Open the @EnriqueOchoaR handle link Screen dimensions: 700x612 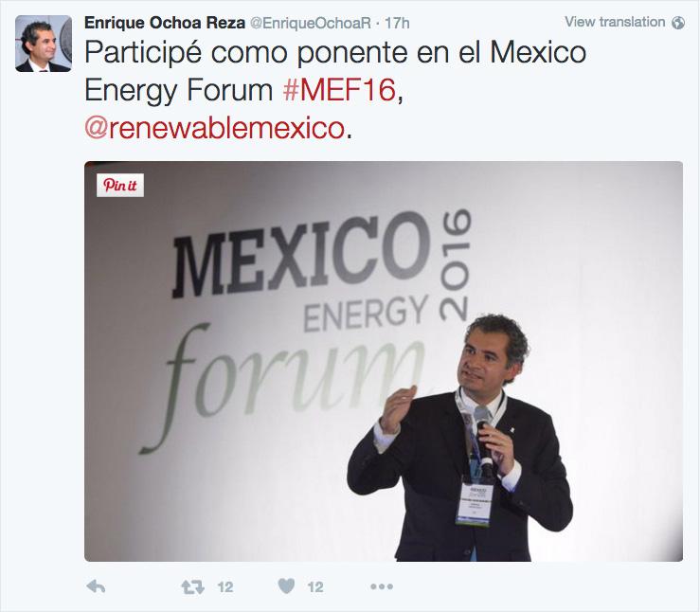310,23
